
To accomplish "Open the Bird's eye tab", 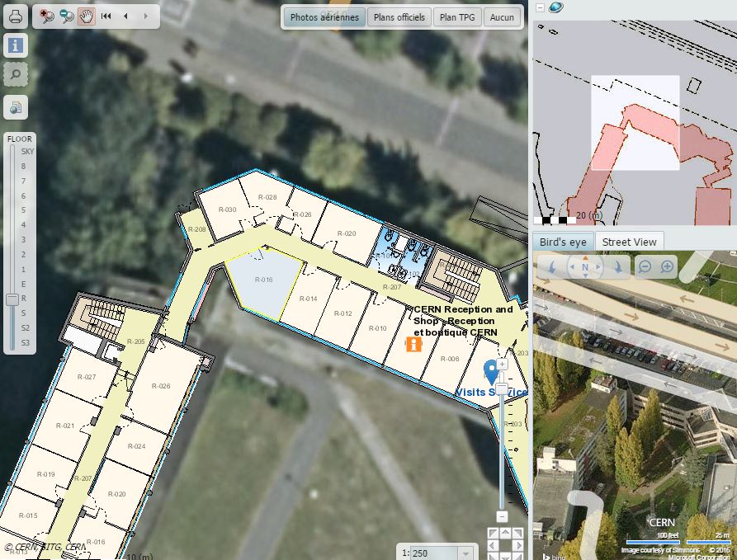I will coord(563,242).
